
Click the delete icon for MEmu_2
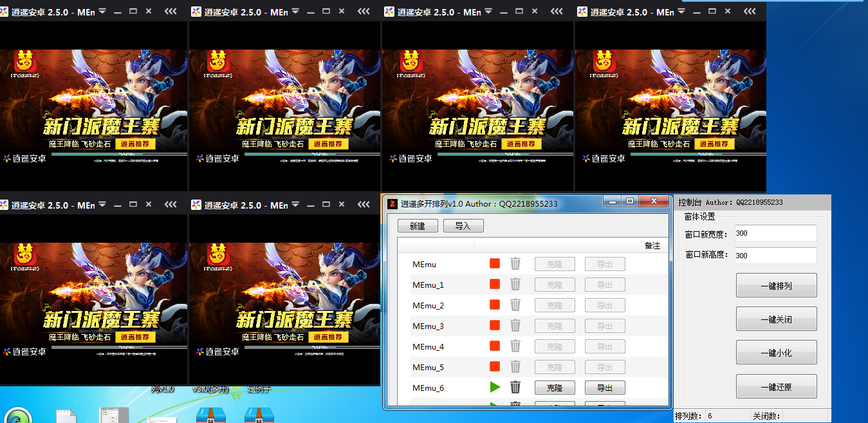click(x=515, y=305)
